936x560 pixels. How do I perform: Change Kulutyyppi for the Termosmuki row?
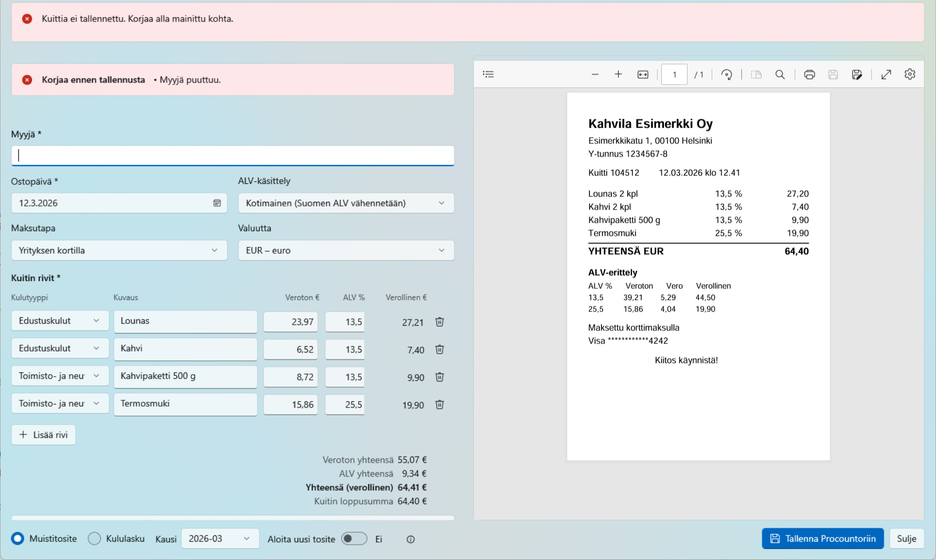[60, 403]
